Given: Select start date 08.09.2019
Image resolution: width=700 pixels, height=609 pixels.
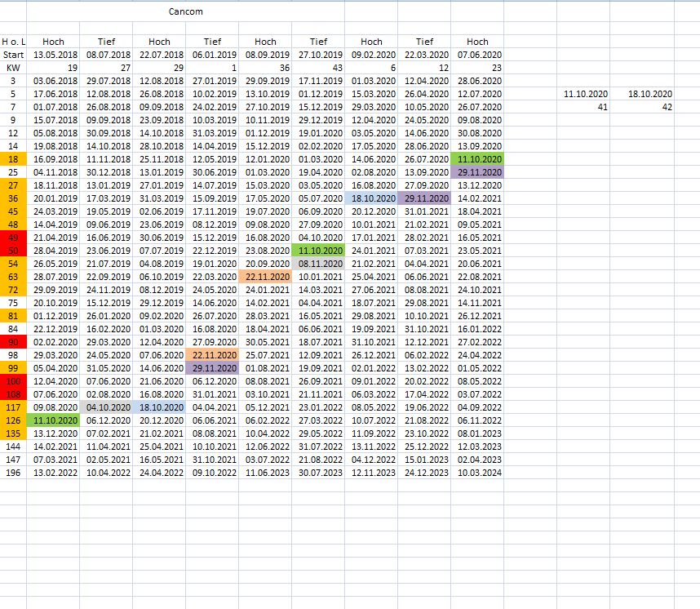Looking at the screenshot, I should pyautogui.click(x=265, y=55).
